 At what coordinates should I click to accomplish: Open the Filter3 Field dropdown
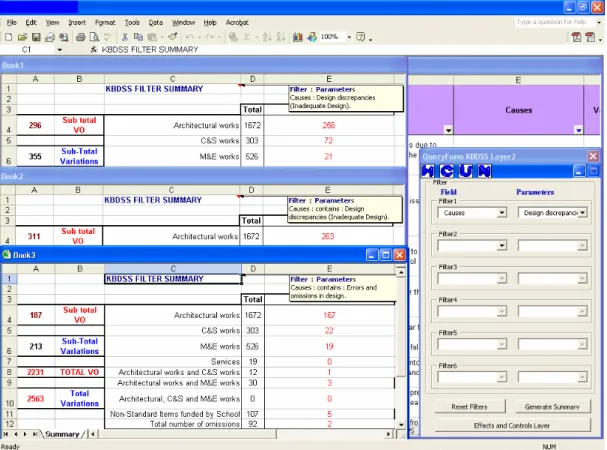502,278
